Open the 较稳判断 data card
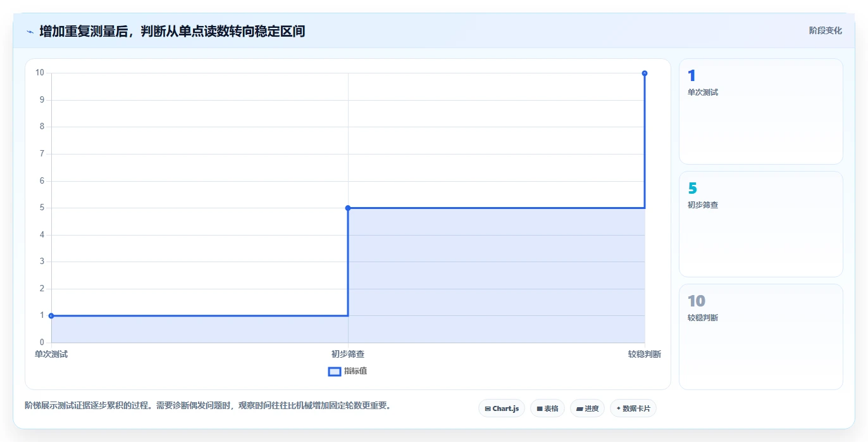The width and height of the screenshot is (868, 442). coord(760,337)
